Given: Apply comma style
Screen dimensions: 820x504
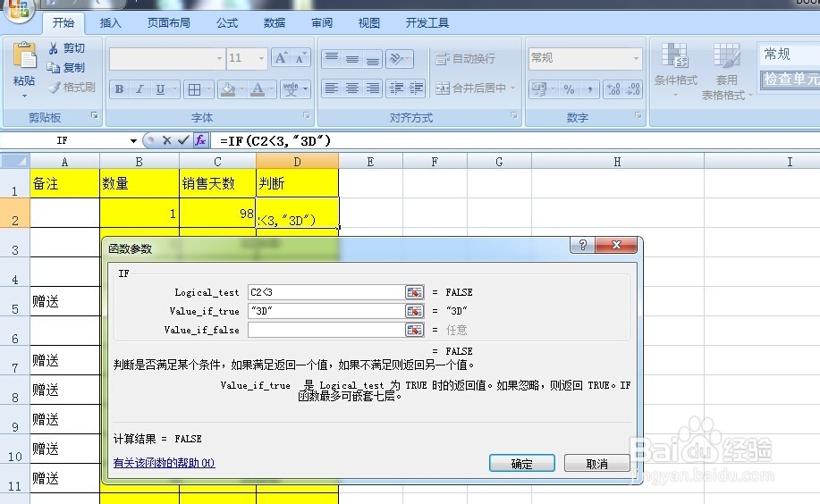Looking at the screenshot, I should [x=590, y=89].
